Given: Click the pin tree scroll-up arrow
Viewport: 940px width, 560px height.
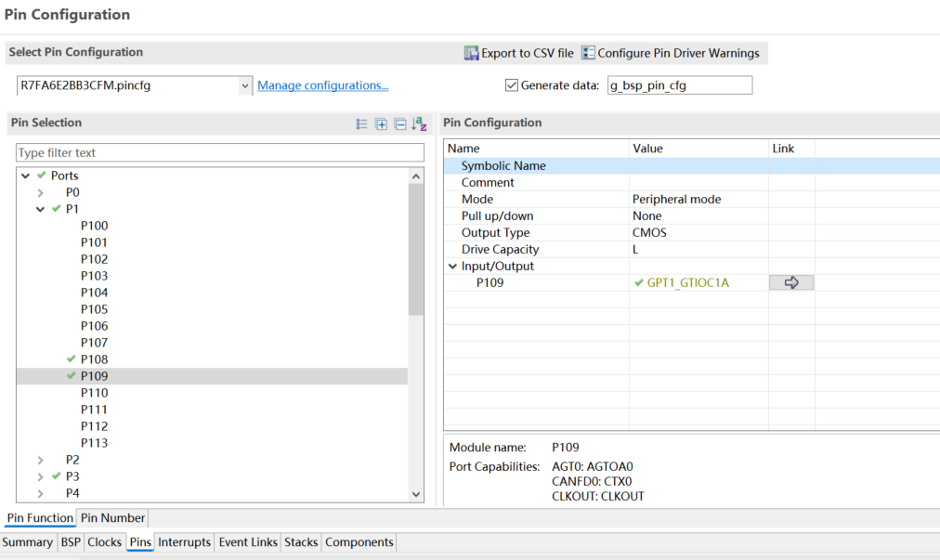Looking at the screenshot, I should tap(416, 176).
